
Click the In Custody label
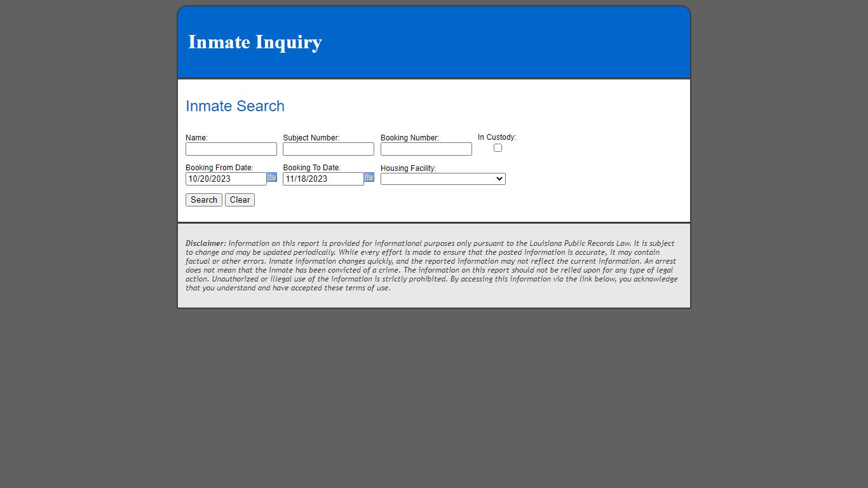point(497,137)
